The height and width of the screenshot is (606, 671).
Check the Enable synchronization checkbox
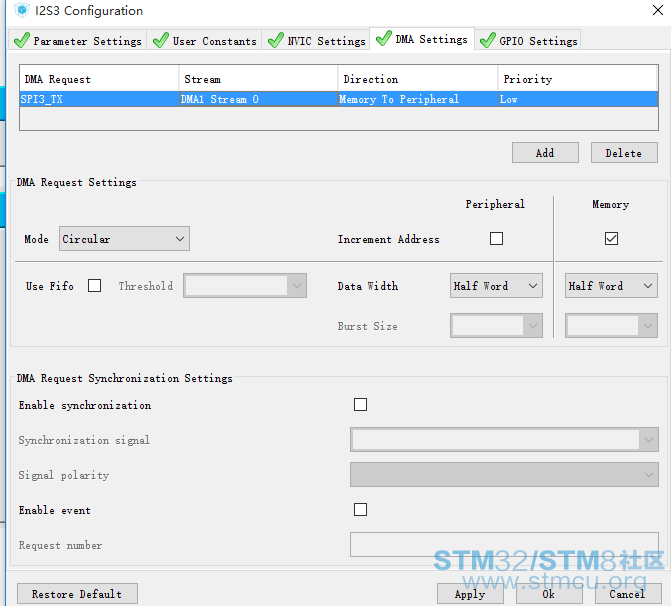point(360,404)
